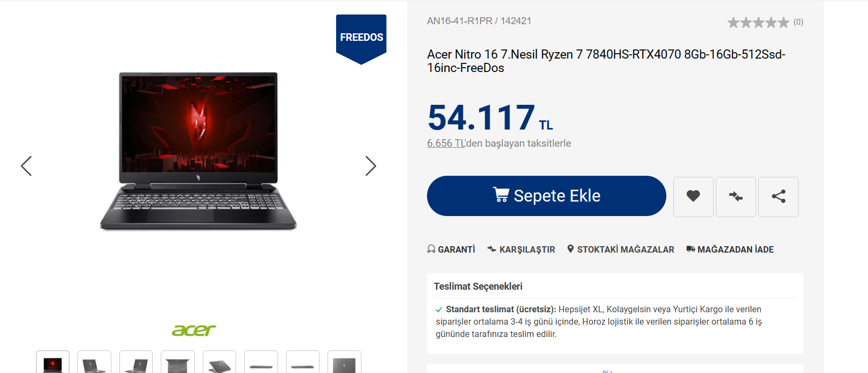Click the star rating icons
868x373 pixels.
(758, 22)
